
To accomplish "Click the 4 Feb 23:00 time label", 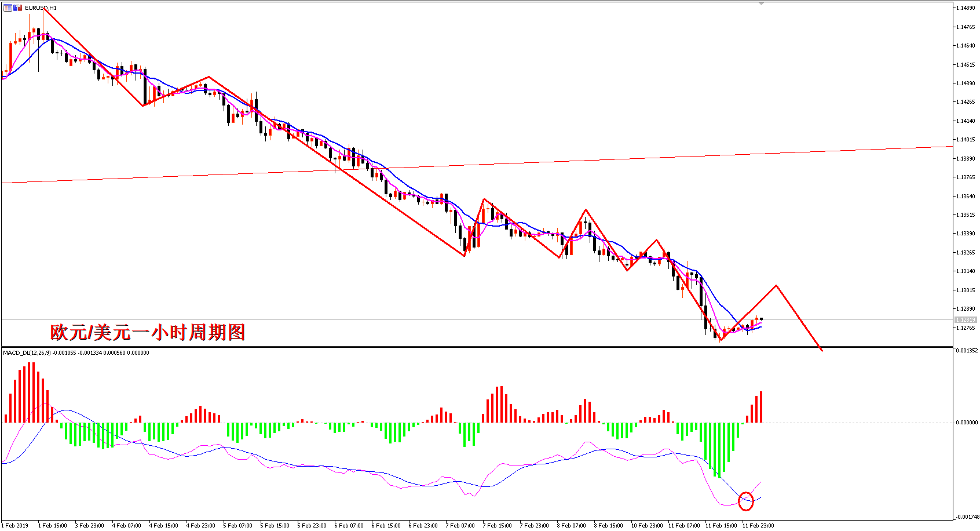I will (200, 526).
